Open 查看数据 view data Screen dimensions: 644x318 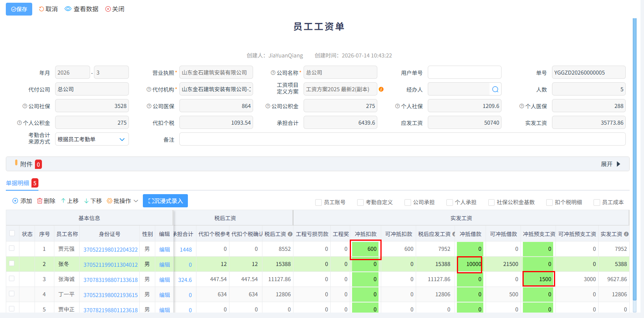82,9
